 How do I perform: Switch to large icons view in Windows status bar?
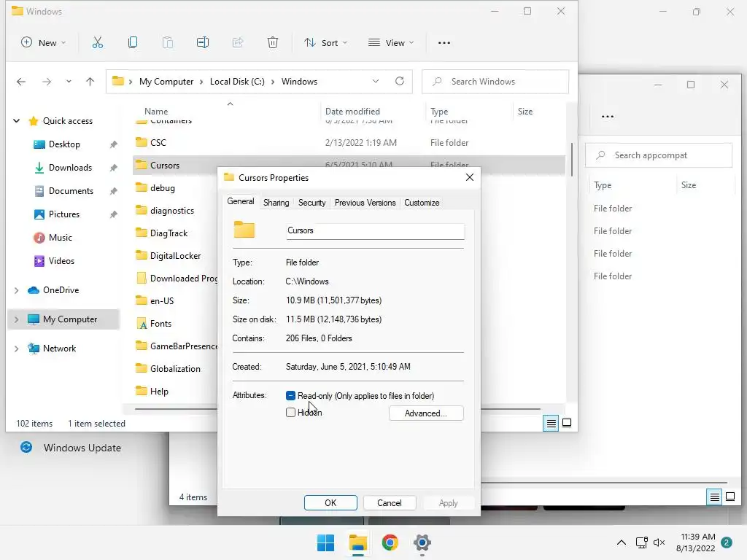[567, 423]
